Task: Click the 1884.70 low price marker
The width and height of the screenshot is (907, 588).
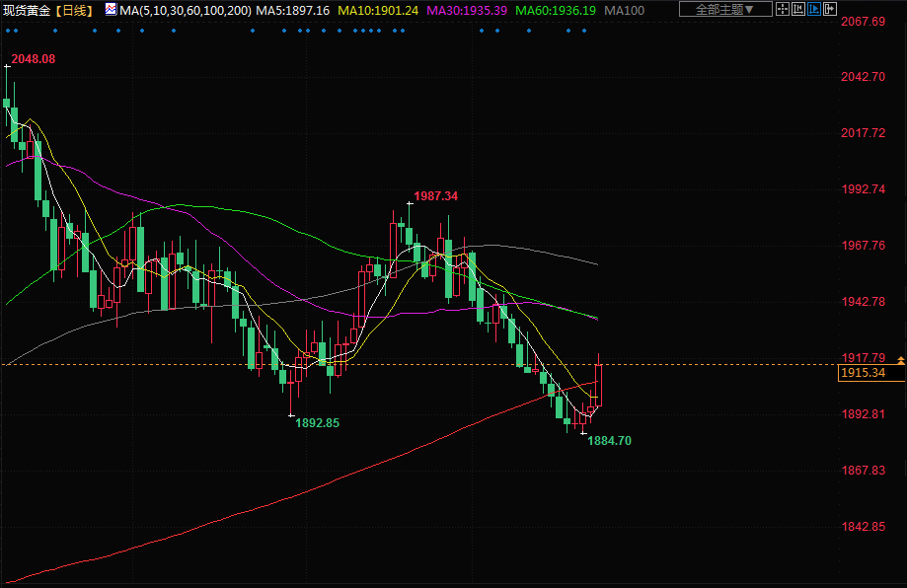Action: point(609,441)
